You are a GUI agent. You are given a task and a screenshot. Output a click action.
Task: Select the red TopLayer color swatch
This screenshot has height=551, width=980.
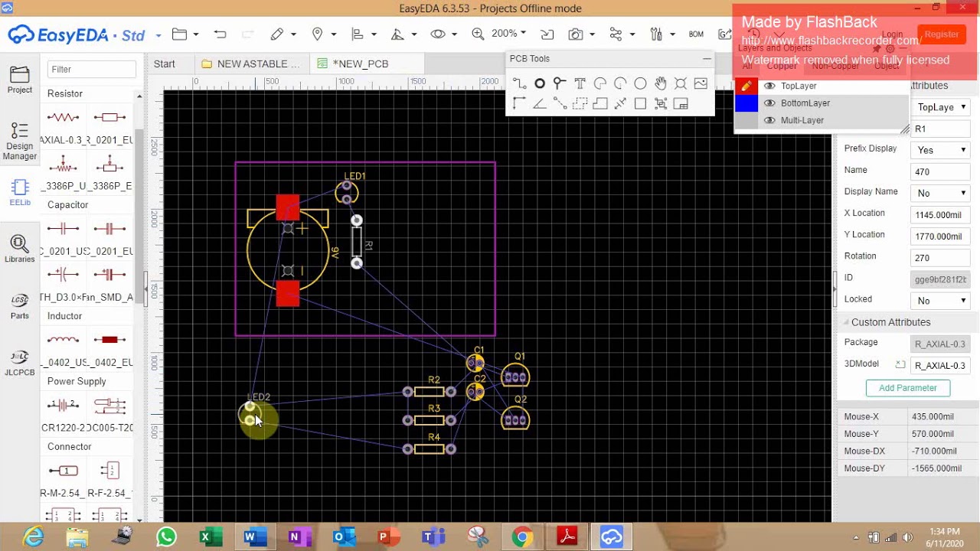pyautogui.click(x=746, y=86)
